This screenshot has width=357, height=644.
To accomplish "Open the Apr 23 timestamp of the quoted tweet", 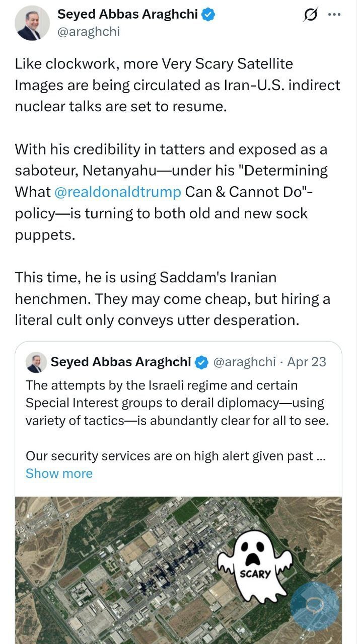I will point(307,362).
